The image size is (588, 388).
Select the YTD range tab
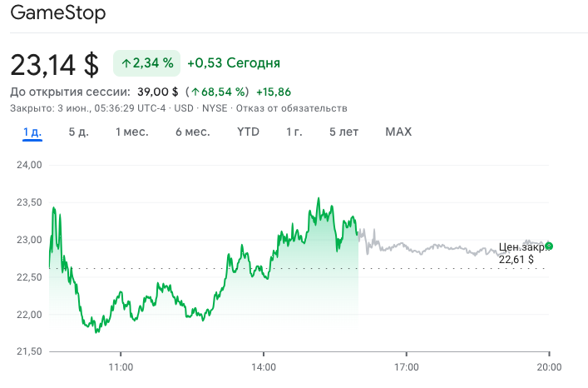click(x=248, y=132)
